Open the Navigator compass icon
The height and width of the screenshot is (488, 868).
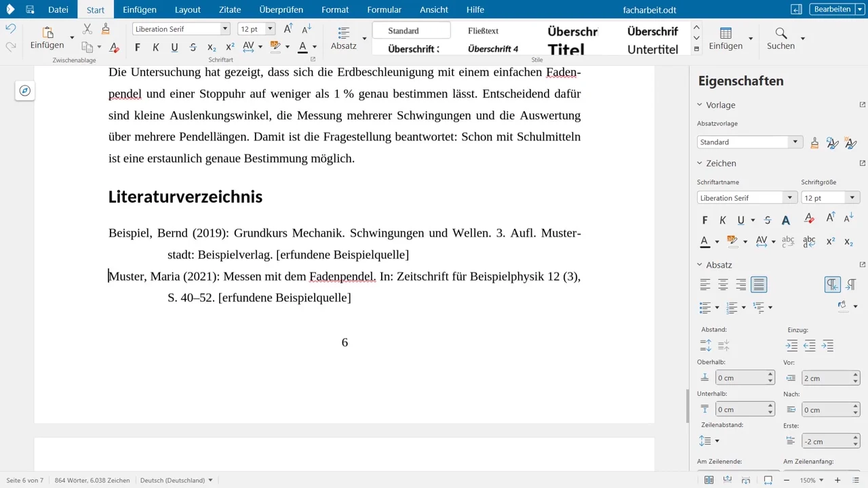click(25, 91)
